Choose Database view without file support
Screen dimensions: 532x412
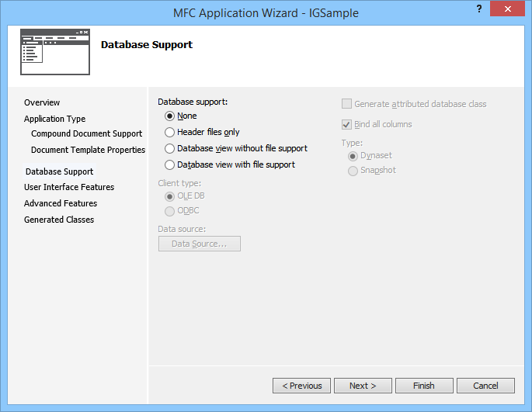click(x=170, y=148)
